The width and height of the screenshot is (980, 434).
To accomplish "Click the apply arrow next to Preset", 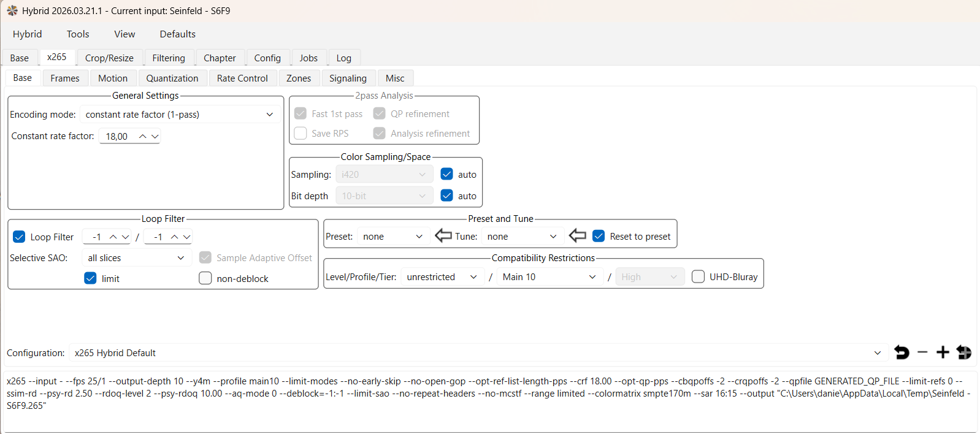I will 443,236.
